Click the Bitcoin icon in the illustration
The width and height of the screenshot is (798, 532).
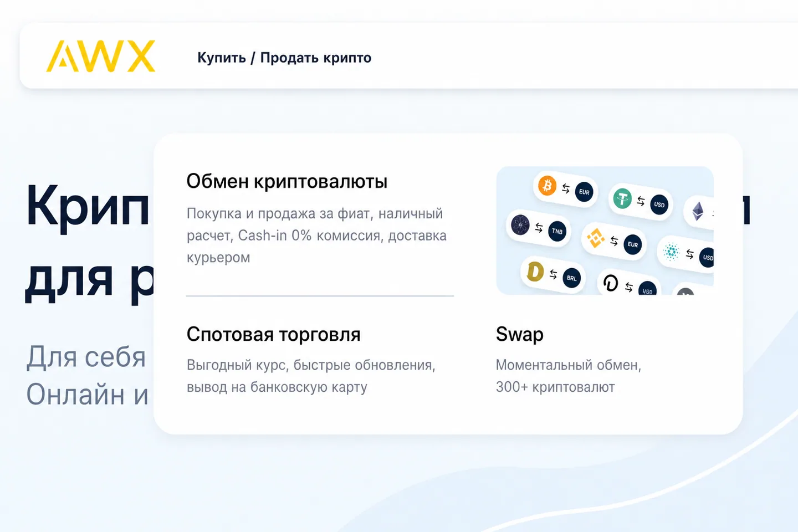[548, 185]
